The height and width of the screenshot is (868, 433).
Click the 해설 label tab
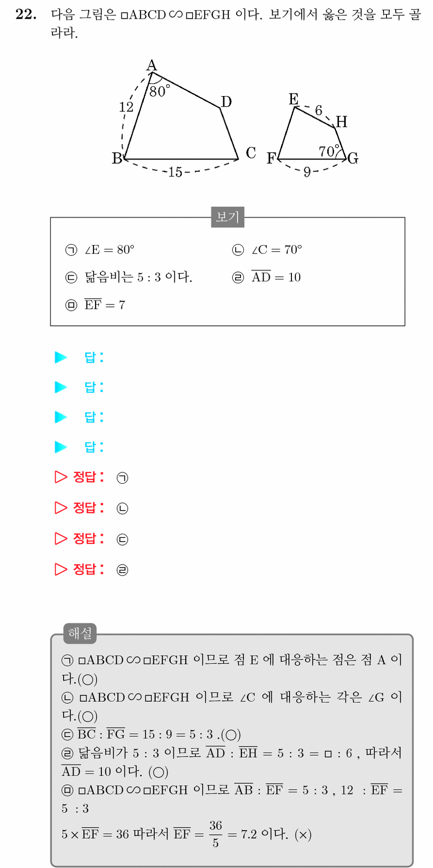[80, 633]
